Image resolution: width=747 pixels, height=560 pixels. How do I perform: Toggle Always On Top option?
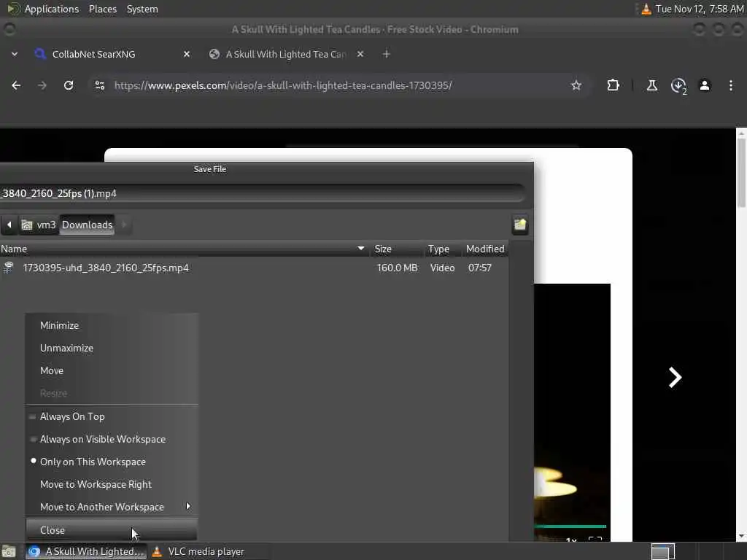(112, 416)
